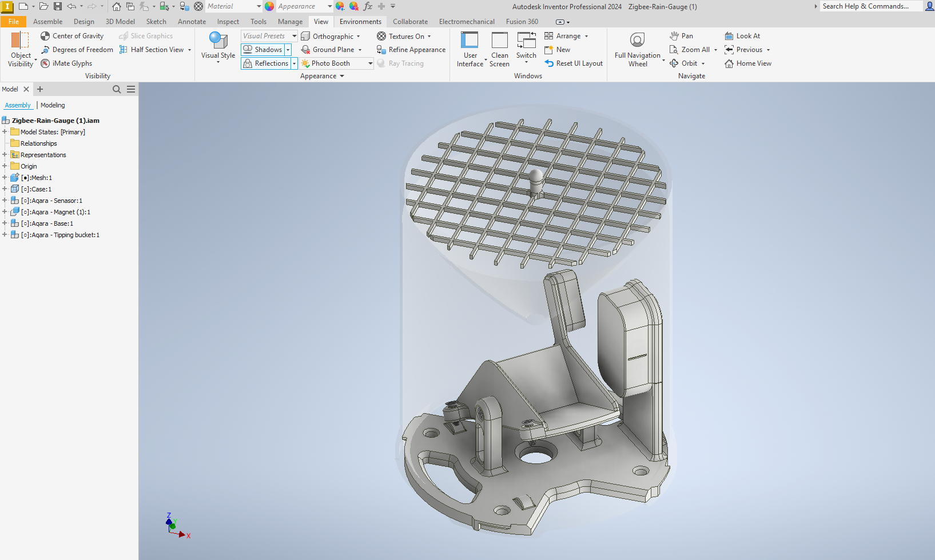
Task: Toggle Reflections on or off
Action: pyautogui.click(x=266, y=63)
